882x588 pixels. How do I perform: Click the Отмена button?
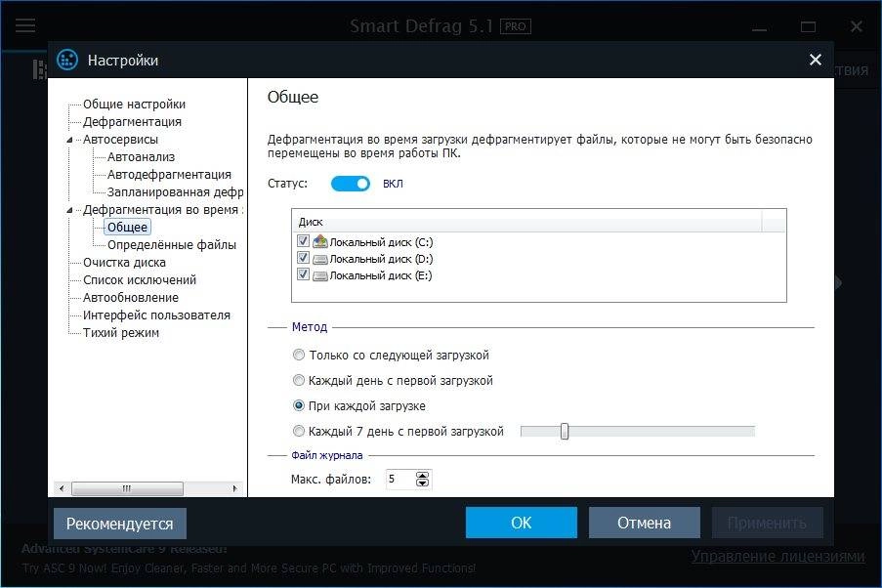644,523
